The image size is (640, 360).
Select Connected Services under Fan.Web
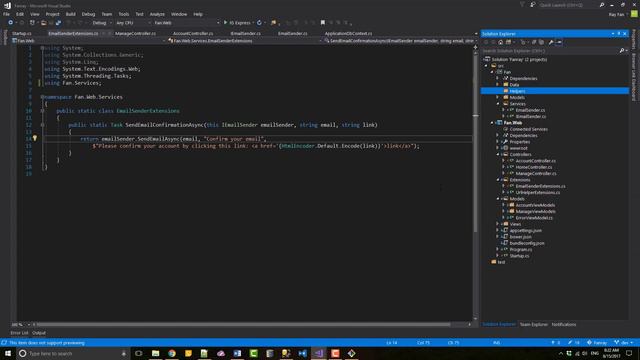coord(528,129)
